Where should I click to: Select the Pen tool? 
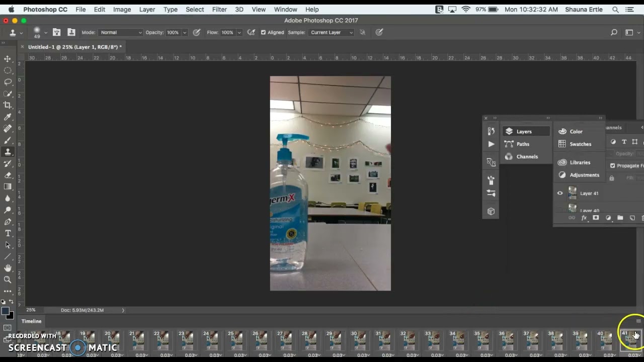coord(8,222)
